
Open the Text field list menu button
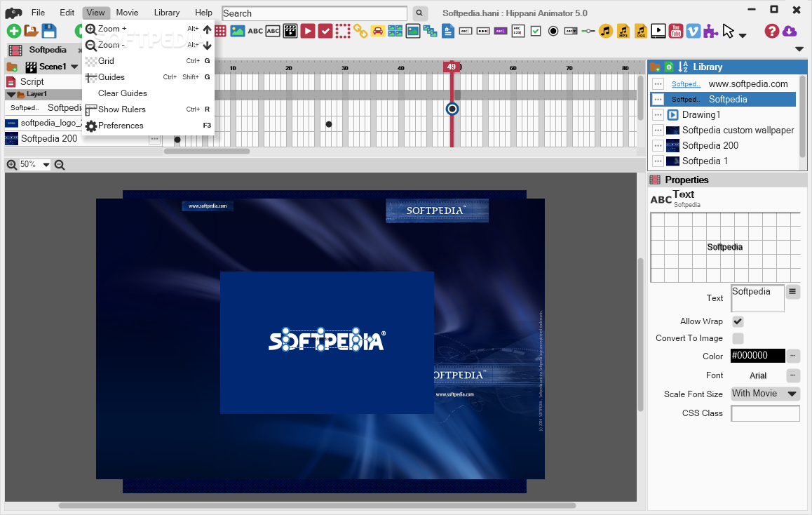(x=792, y=291)
